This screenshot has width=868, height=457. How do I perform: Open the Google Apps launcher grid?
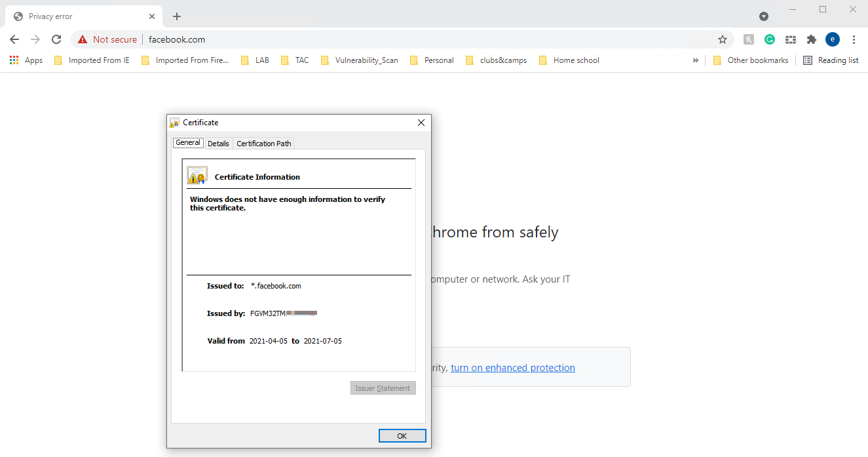click(14, 60)
